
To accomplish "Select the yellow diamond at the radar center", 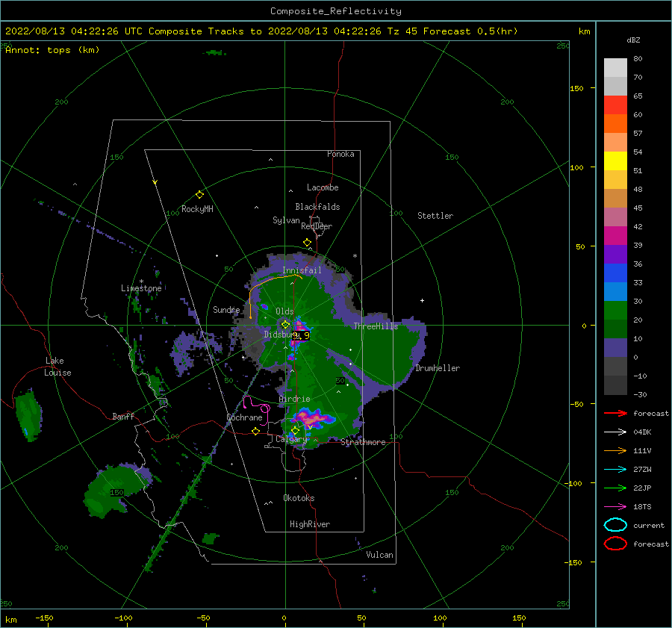I will coord(285,325).
